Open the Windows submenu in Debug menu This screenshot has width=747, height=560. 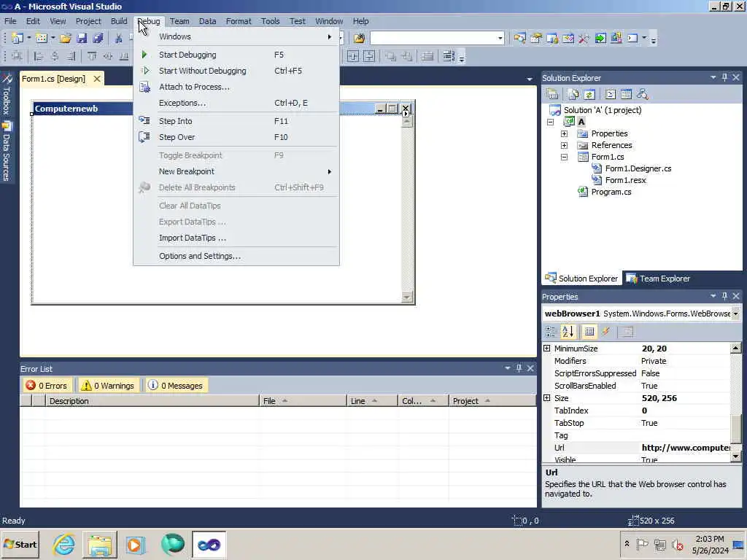click(236, 36)
